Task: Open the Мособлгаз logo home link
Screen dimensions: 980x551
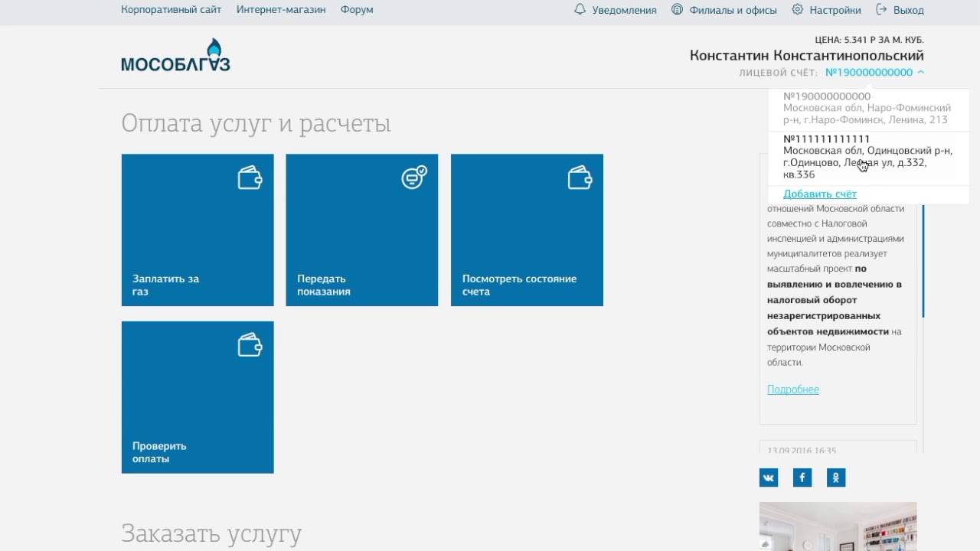Action: [x=175, y=56]
